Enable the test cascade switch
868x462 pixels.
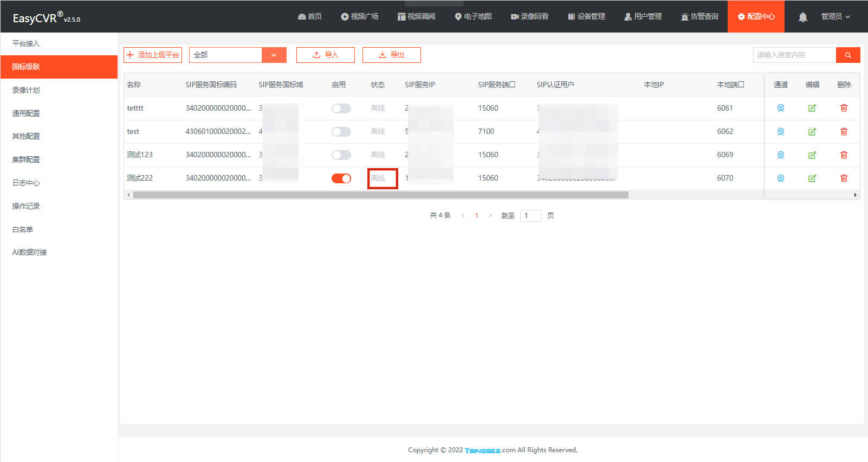[x=341, y=132]
